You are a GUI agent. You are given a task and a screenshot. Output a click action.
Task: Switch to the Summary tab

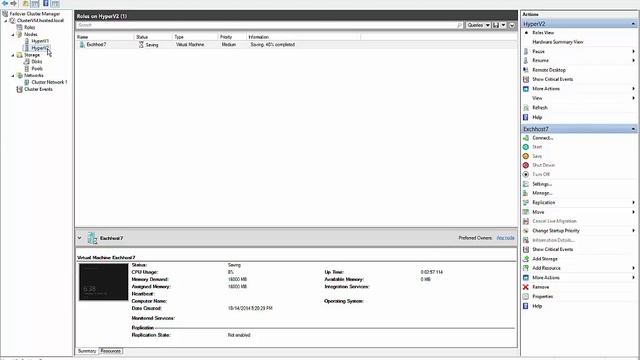click(87, 351)
